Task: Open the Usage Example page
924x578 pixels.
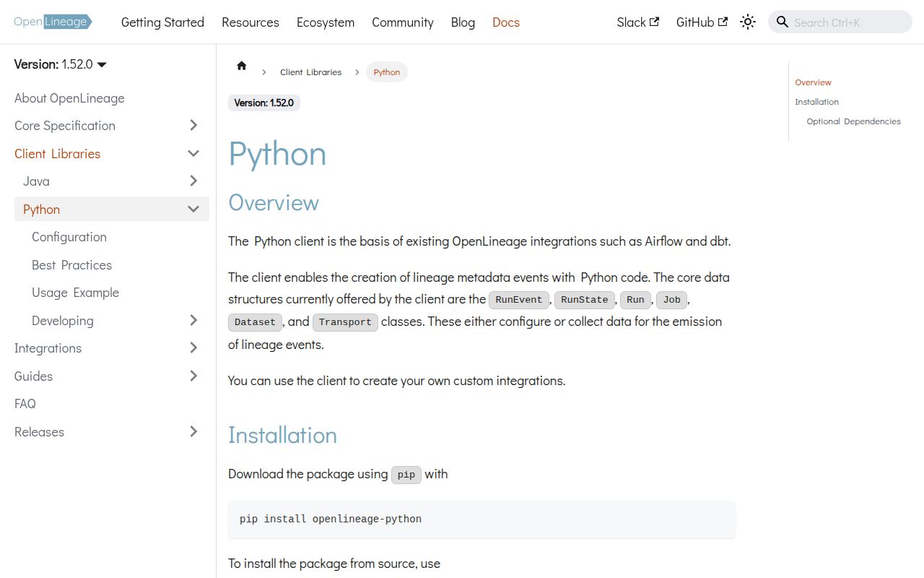Action: (x=75, y=293)
